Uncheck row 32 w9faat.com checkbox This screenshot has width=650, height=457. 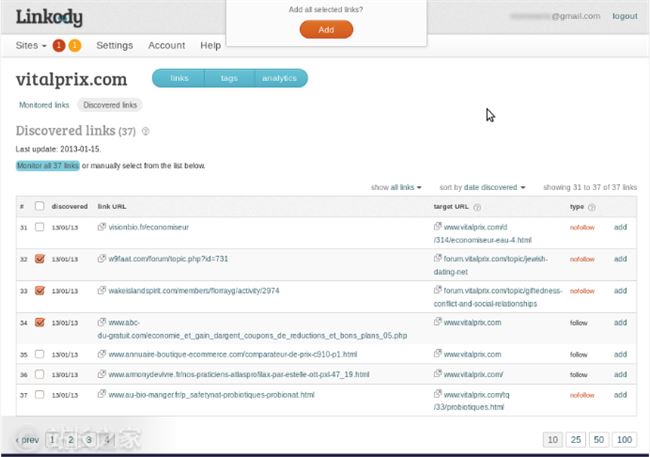point(39,259)
